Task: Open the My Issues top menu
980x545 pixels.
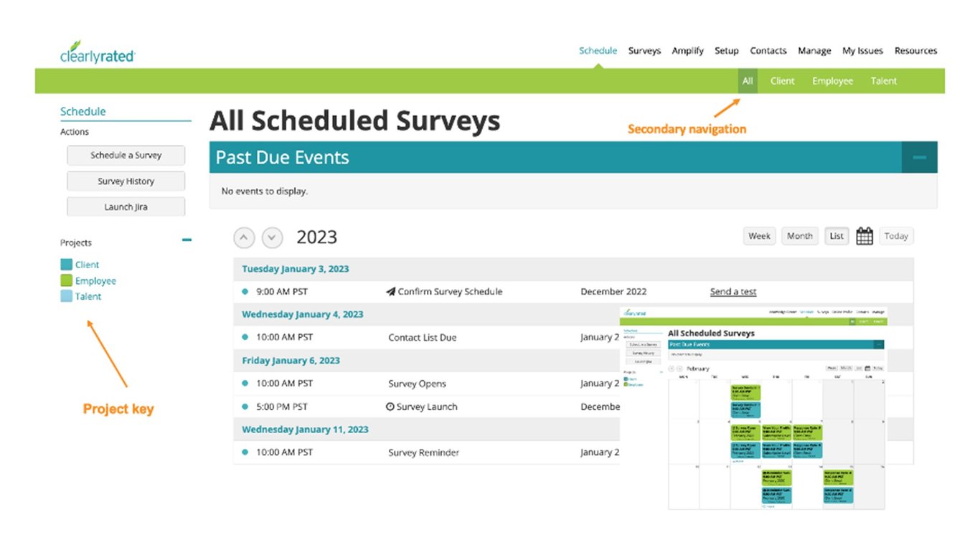Action: tap(862, 51)
